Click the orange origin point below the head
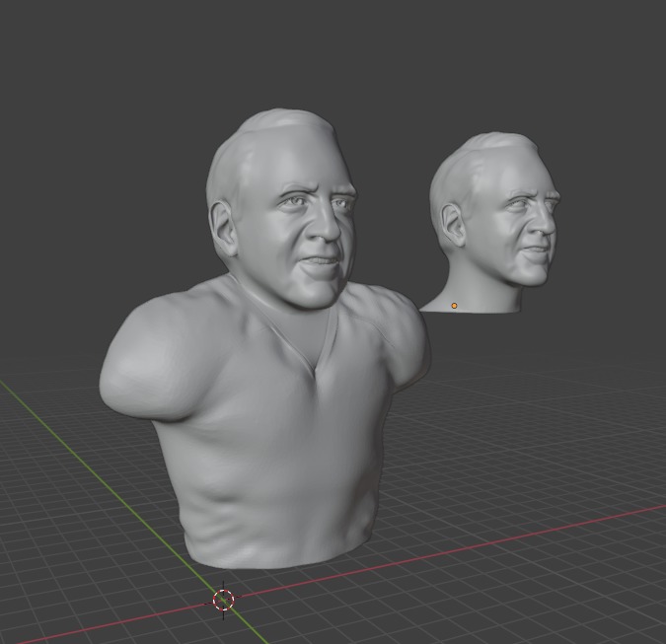Screen dimensions: 666x644 pyautogui.click(x=454, y=306)
